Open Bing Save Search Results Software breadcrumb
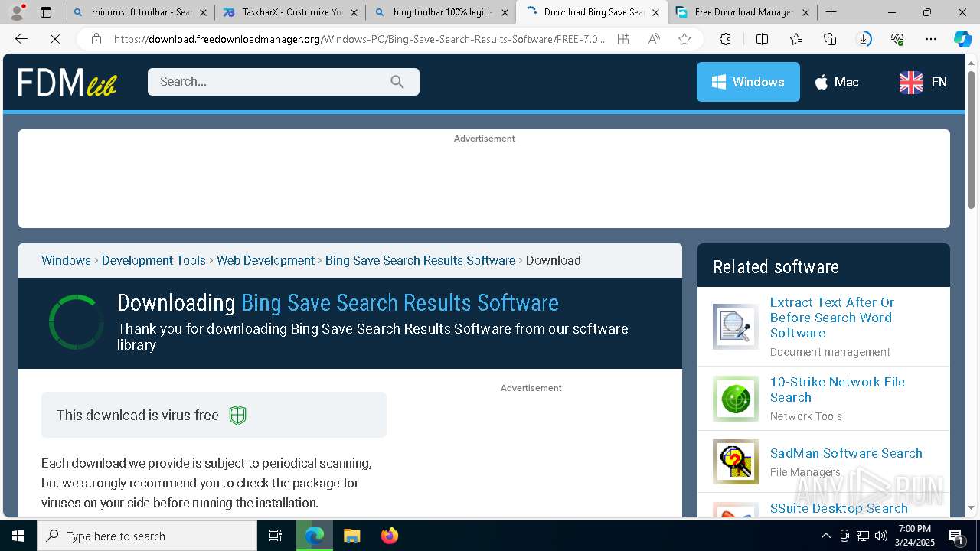Viewport: 980px width, 551px height. pos(420,260)
